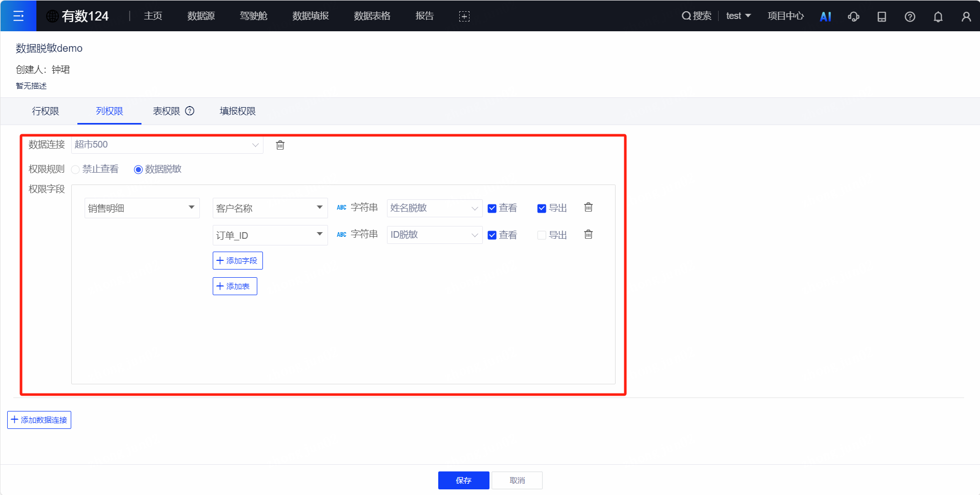Click the hamburger menu icon
Image resolution: width=980 pixels, height=495 pixels.
pos(18,16)
